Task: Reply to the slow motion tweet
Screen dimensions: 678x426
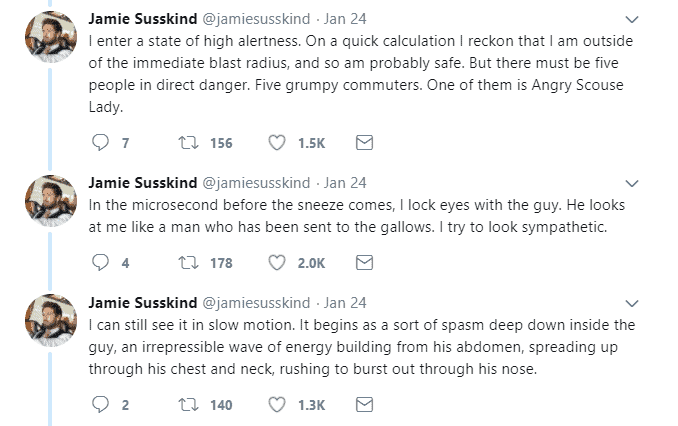Action: pyautogui.click(x=100, y=405)
